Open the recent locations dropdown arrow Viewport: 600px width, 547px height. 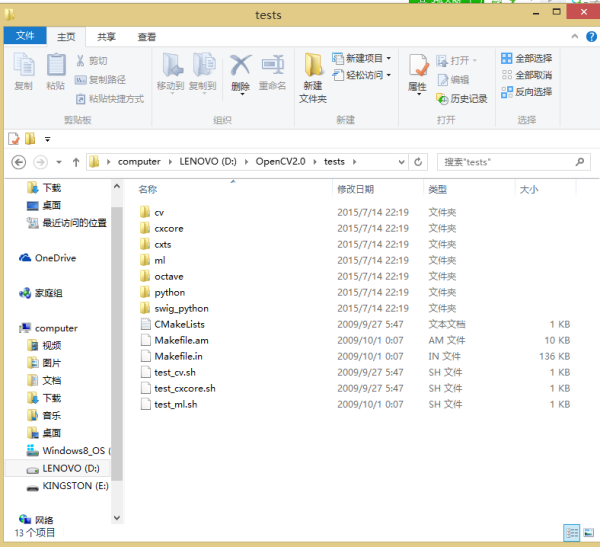click(59, 162)
